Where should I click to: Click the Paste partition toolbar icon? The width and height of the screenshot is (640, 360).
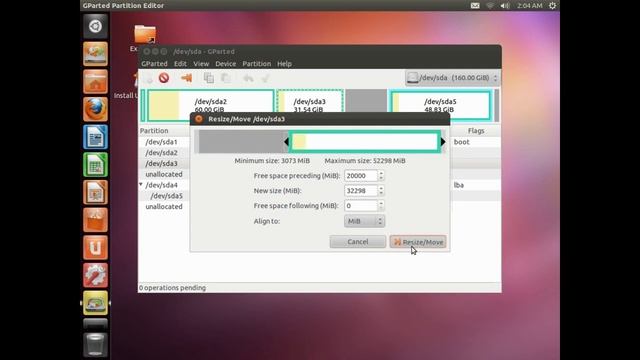(x=226, y=78)
